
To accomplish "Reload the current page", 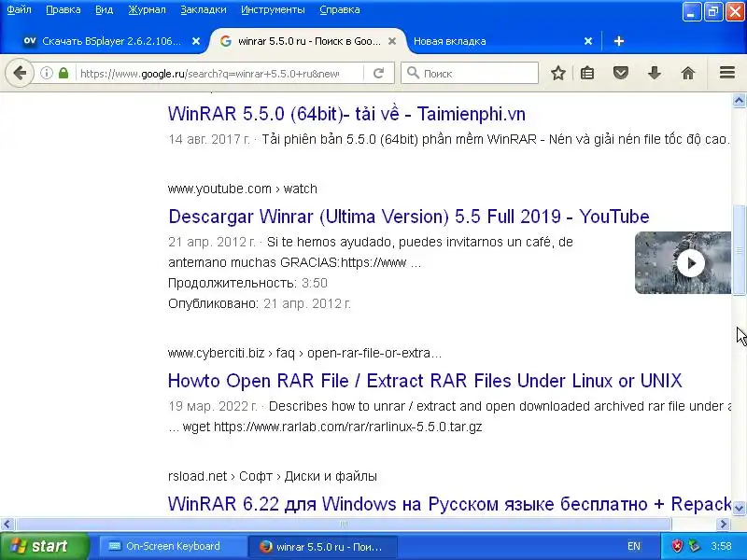I will [x=379, y=73].
